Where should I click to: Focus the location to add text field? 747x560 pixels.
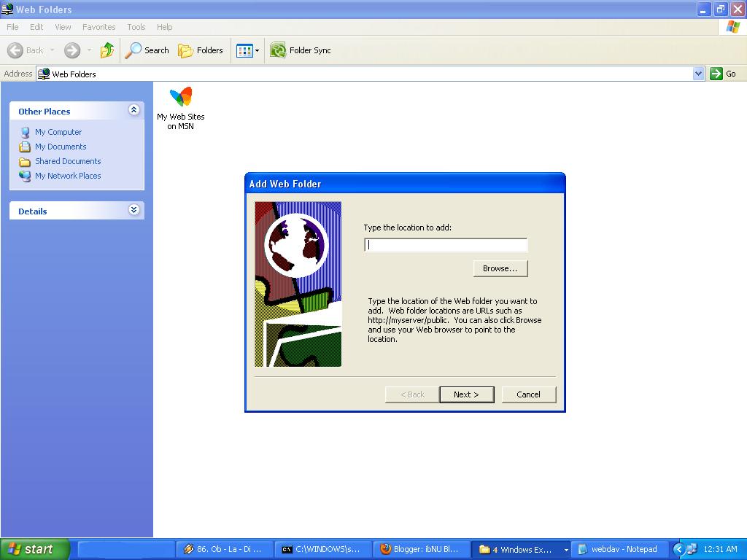(446, 245)
